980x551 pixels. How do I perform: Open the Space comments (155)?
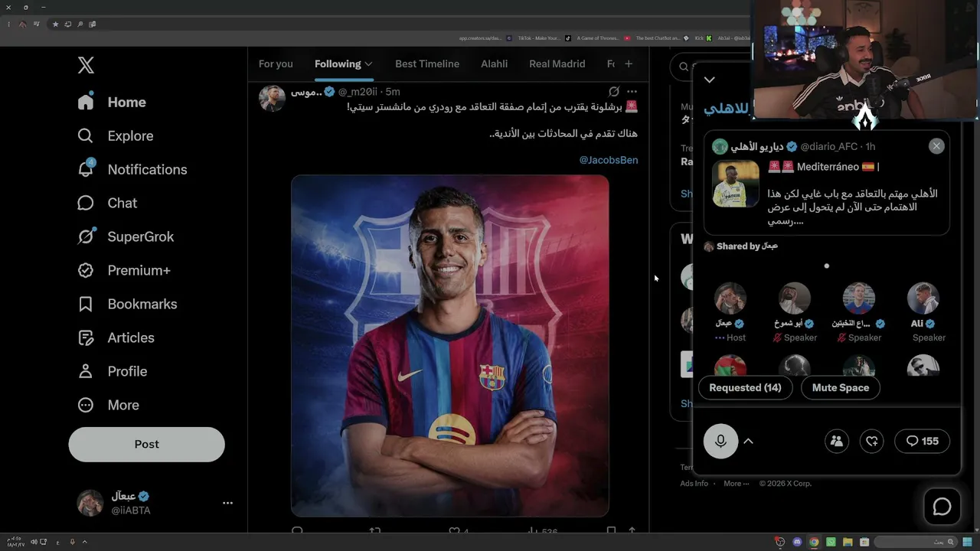pos(922,441)
